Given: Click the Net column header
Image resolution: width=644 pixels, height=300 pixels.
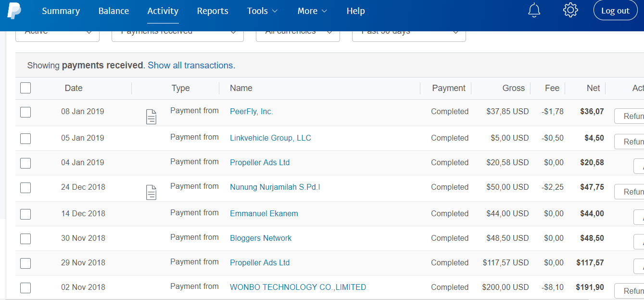Looking at the screenshot, I should tap(593, 88).
